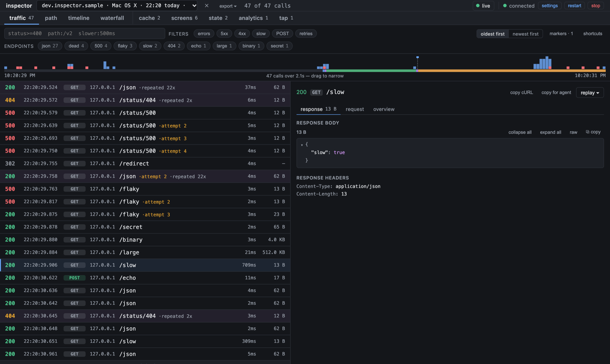The image size is (610, 364).
Task: Open the export dropdown menu
Action: point(228,6)
